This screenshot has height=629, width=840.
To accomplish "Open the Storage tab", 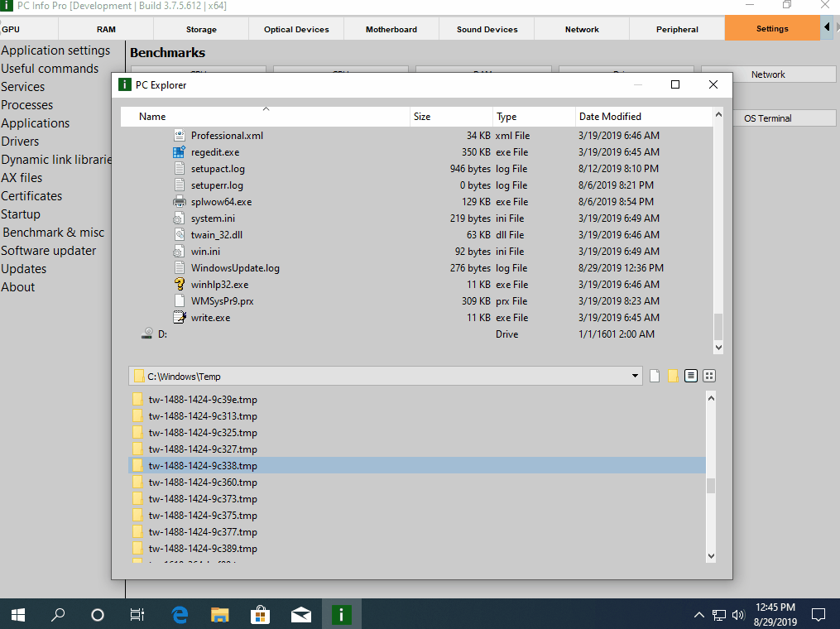I will [201, 29].
